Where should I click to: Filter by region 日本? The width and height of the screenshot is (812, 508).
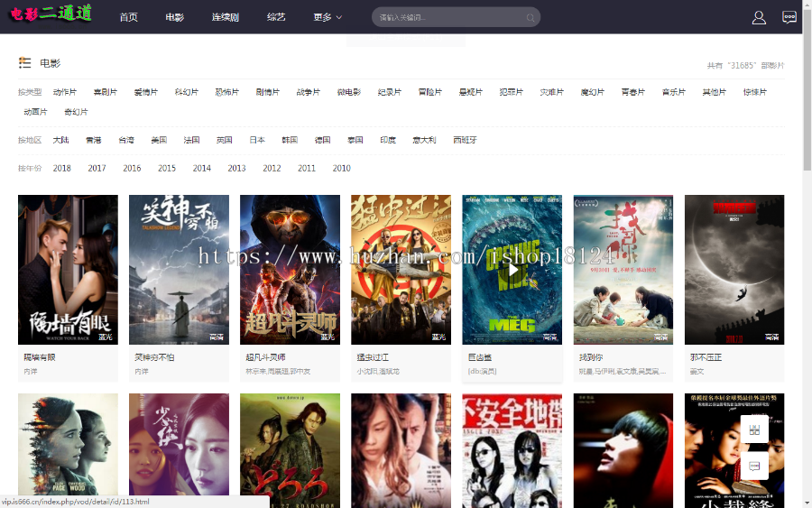[257, 141]
